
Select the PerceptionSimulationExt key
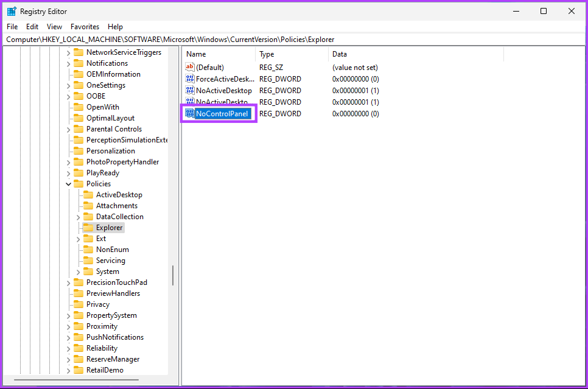127,140
